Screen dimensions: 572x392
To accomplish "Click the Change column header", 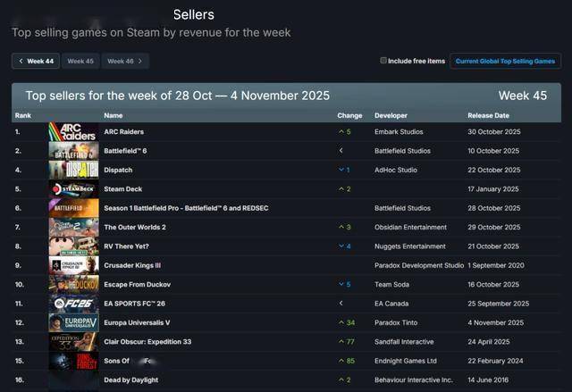I will (x=349, y=115).
